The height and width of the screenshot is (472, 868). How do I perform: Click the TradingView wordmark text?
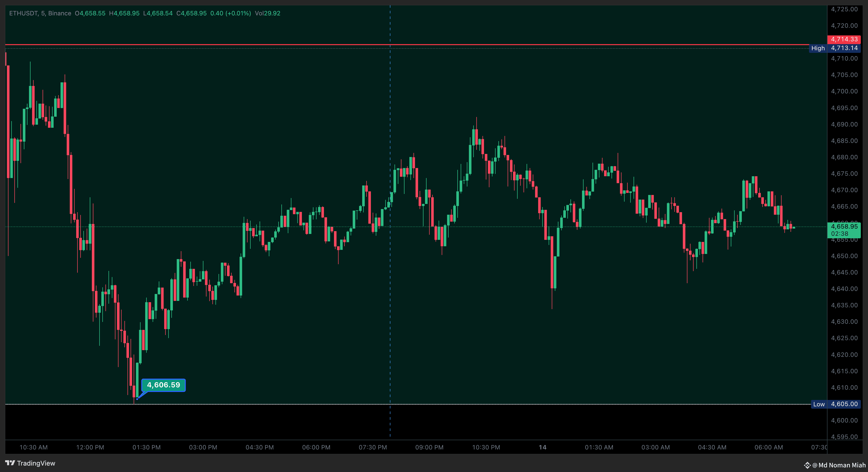pos(36,463)
